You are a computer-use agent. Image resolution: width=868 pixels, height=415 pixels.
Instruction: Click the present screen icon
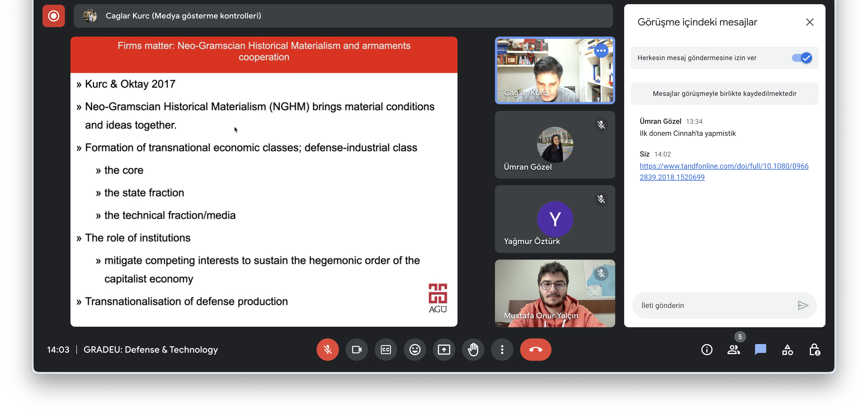pos(444,350)
